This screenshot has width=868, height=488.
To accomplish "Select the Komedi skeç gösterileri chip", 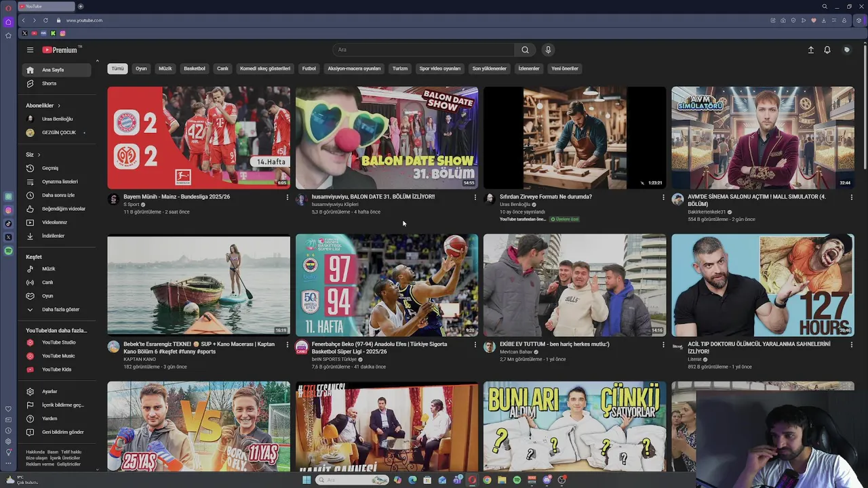I will coord(265,68).
